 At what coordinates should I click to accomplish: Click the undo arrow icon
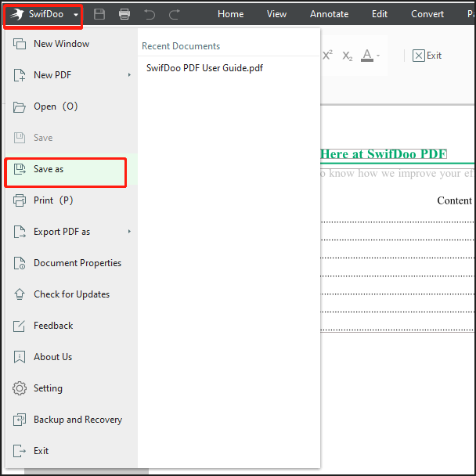pos(150,14)
